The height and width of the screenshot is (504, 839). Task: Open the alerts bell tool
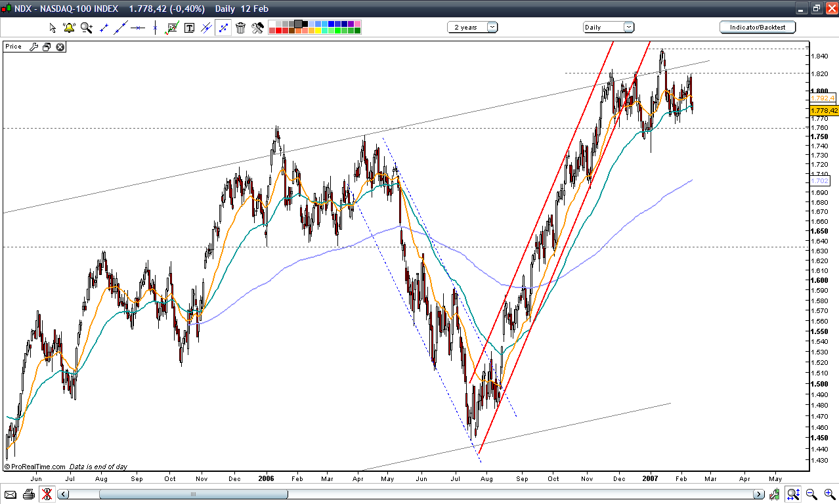coord(69,28)
